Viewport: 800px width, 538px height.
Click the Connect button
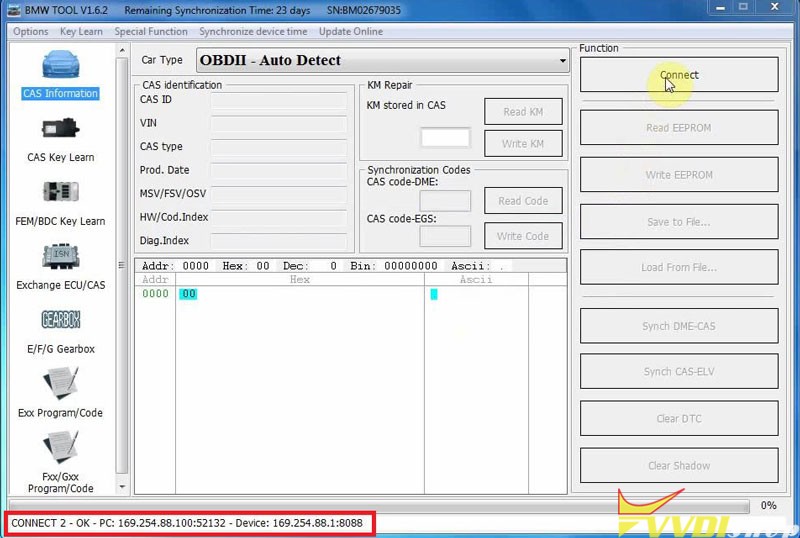(x=679, y=75)
